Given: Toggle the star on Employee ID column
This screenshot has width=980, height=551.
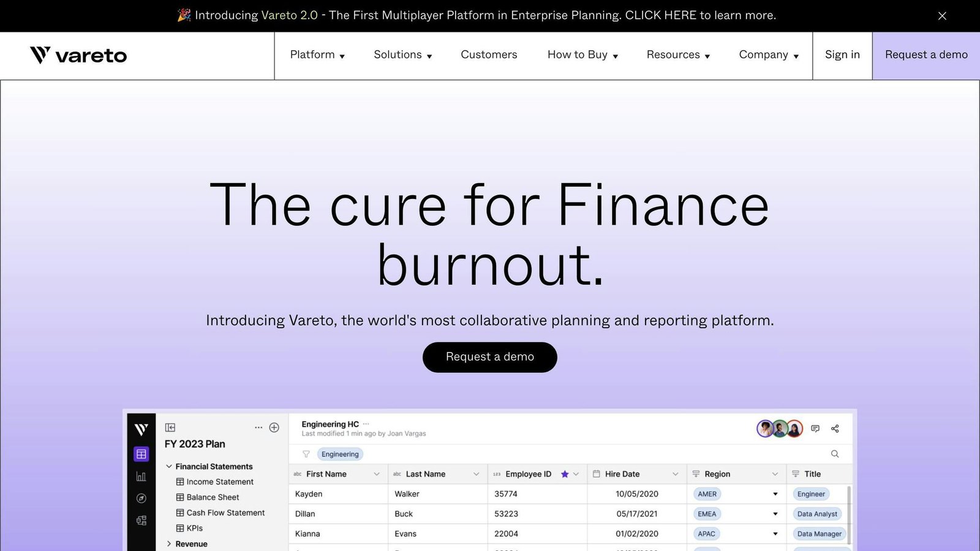Looking at the screenshot, I should (x=565, y=474).
